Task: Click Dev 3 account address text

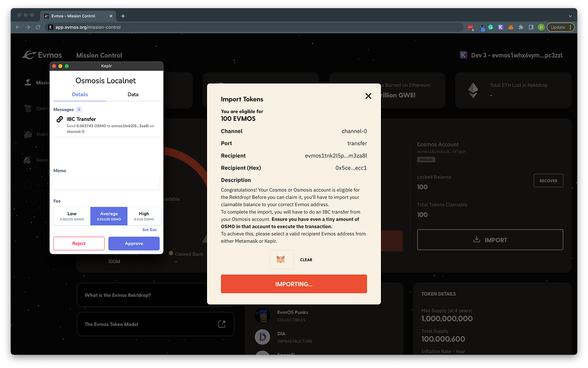Action: pyautogui.click(x=517, y=55)
